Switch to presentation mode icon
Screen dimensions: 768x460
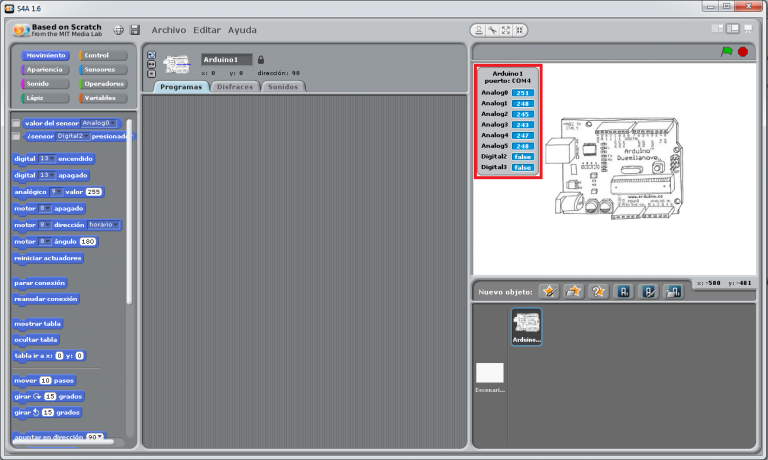(x=750, y=29)
